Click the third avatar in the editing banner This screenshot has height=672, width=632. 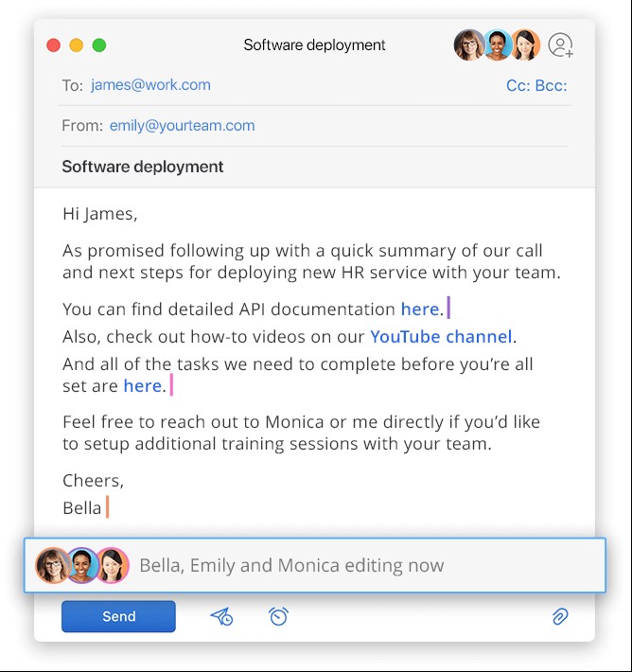click(112, 565)
